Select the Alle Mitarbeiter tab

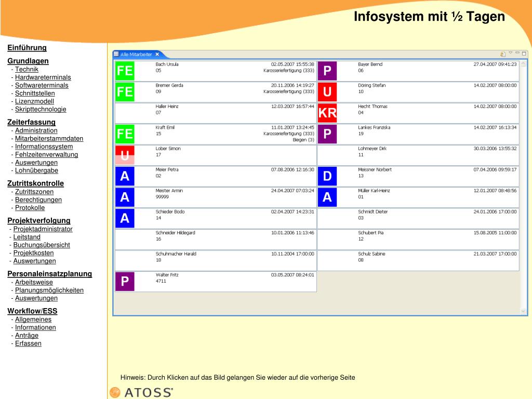[137, 54]
